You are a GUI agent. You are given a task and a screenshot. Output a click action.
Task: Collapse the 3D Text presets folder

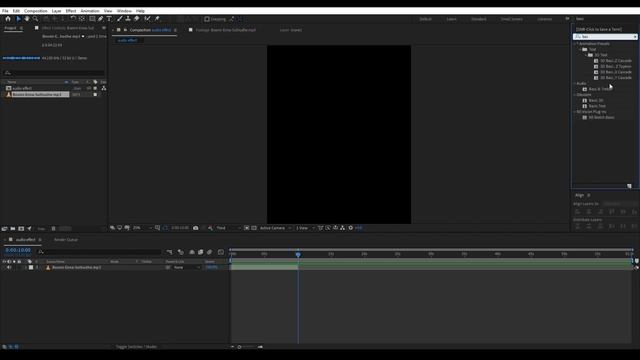click(x=586, y=55)
